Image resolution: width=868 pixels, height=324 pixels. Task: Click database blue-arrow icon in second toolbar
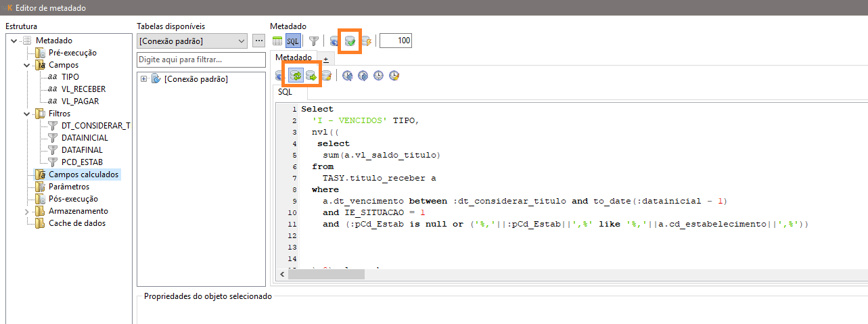tap(279, 75)
